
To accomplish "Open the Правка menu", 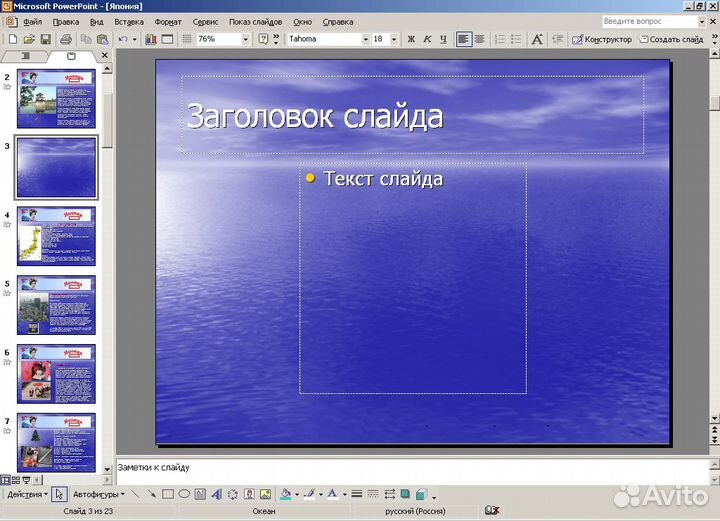I will [x=66, y=22].
